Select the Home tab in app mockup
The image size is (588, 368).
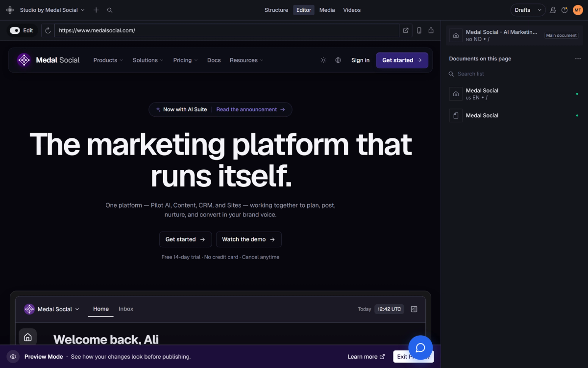(101, 309)
